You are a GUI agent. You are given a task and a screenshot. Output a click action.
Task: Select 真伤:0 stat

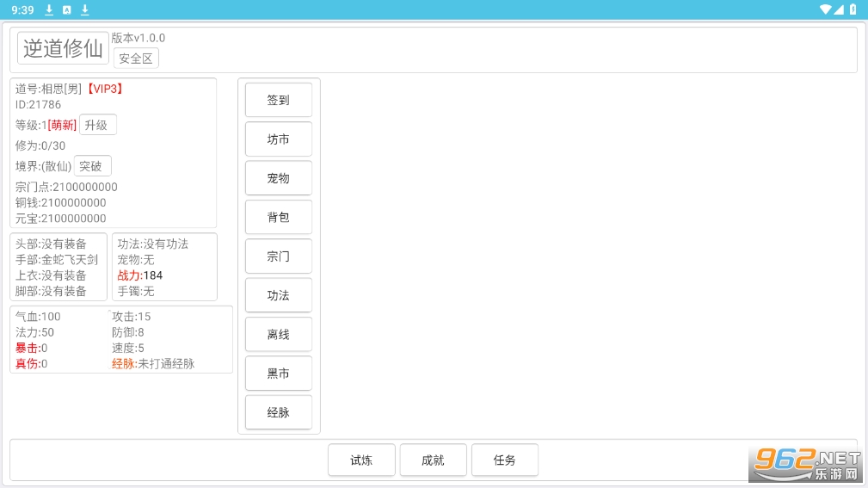[x=32, y=363]
